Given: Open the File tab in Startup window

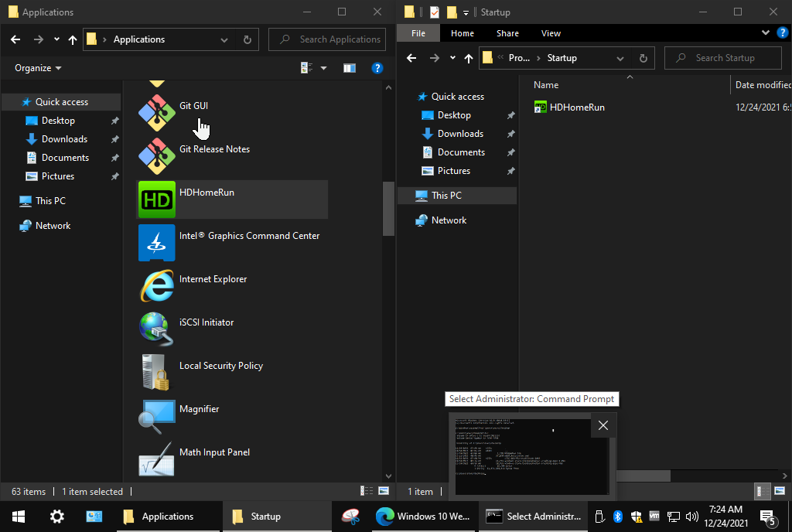Looking at the screenshot, I should pyautogui.click(x=418, y=33).
